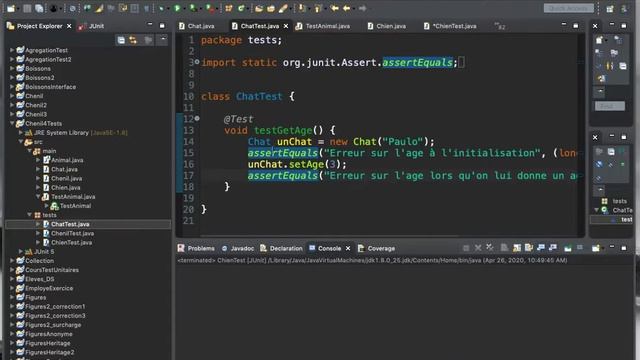Viewport: 640px width, 360px height.
Task: Switch to the TestAnimal.java editor tab
Action: [x=322, y=26]
